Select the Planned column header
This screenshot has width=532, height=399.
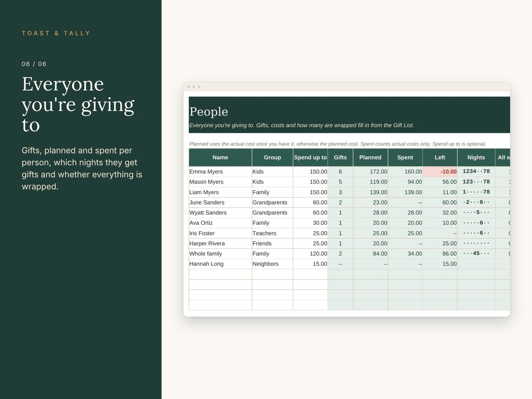click(370, 157)
